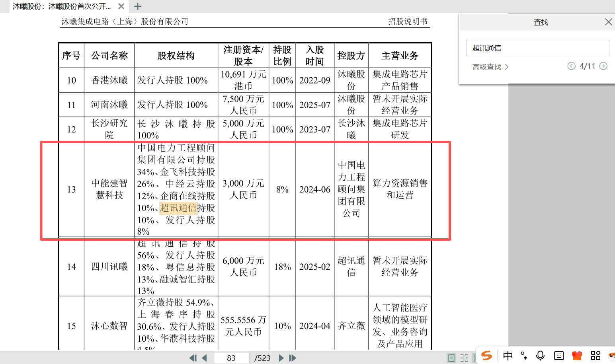Toggle Chinese/English input mode 中
Viewport: 615px width, 364px height.
coord(508,356)
